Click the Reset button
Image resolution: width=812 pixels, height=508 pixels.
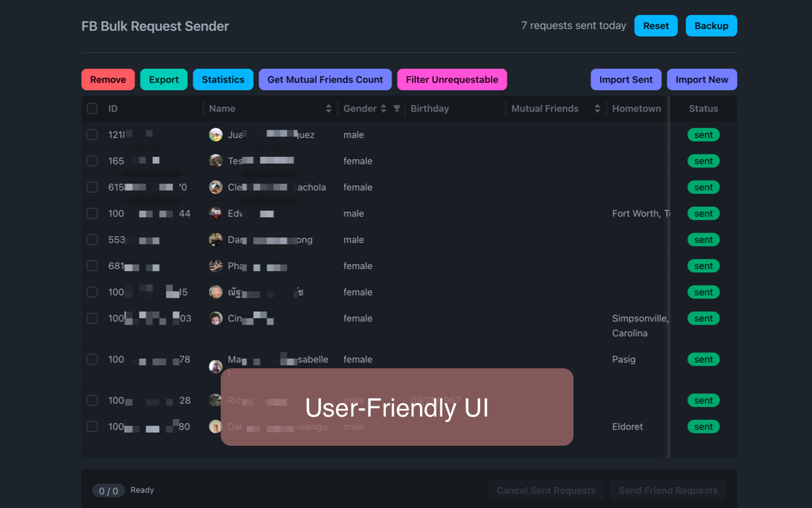pyautogui.click(x=656, y=26)
